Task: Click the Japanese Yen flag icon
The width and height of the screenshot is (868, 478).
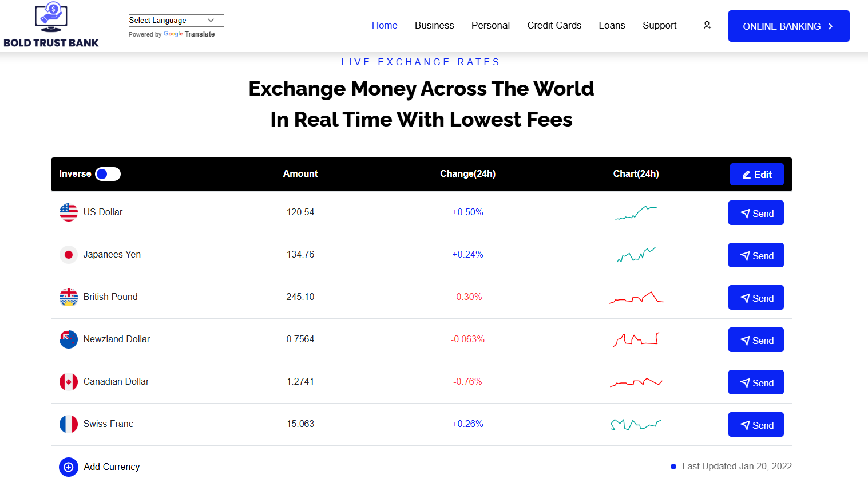Action: tap(69, 255)
